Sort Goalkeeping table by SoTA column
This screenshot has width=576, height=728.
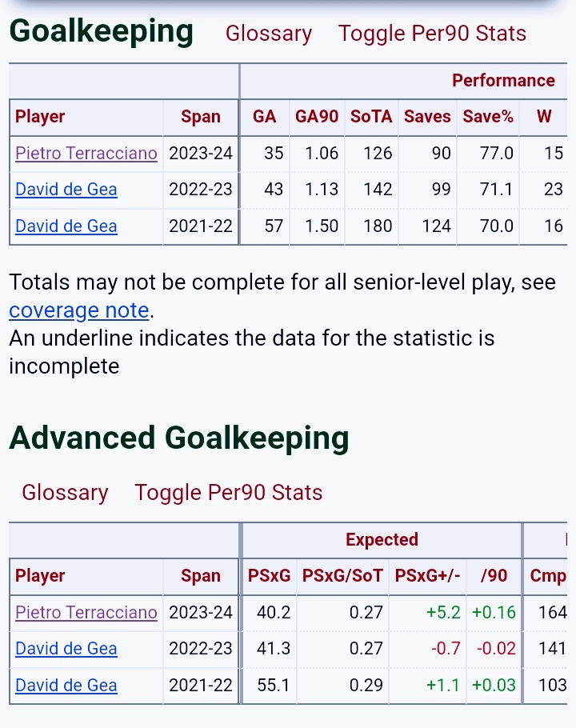coord(371,117)
